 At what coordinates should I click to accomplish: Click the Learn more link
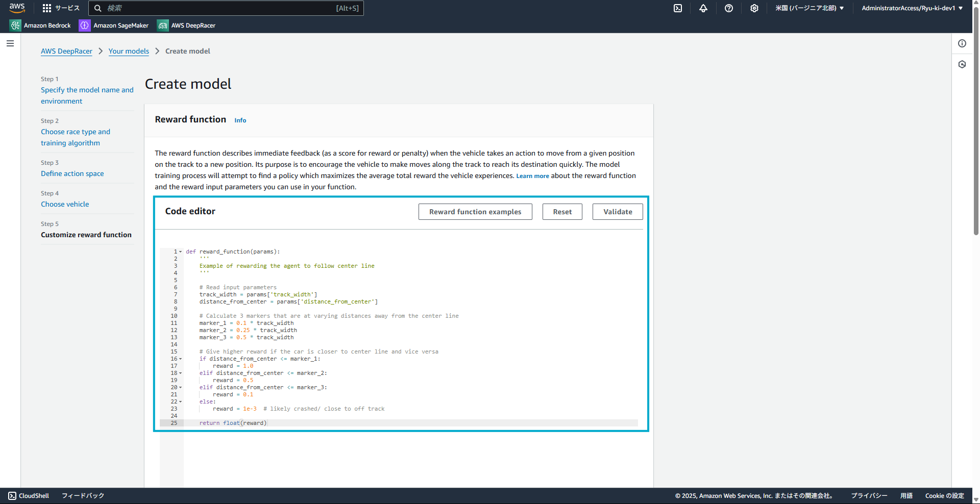pos(532,176)
